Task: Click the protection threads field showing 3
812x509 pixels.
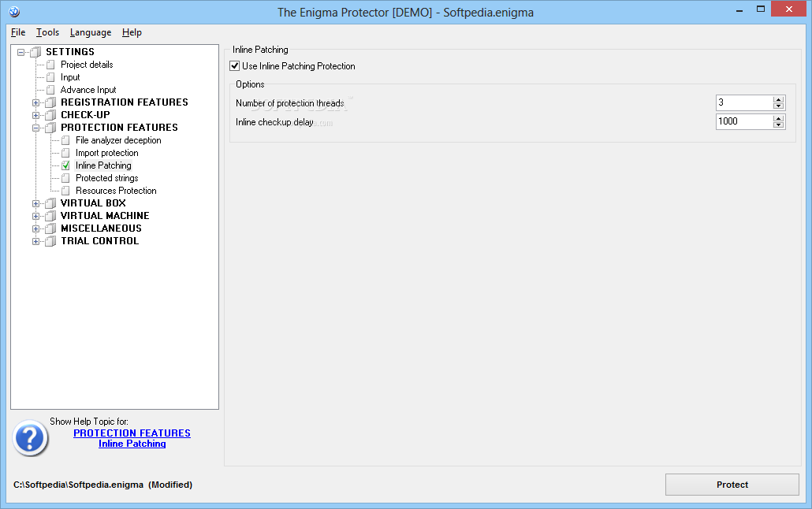Action: [744, 102]
